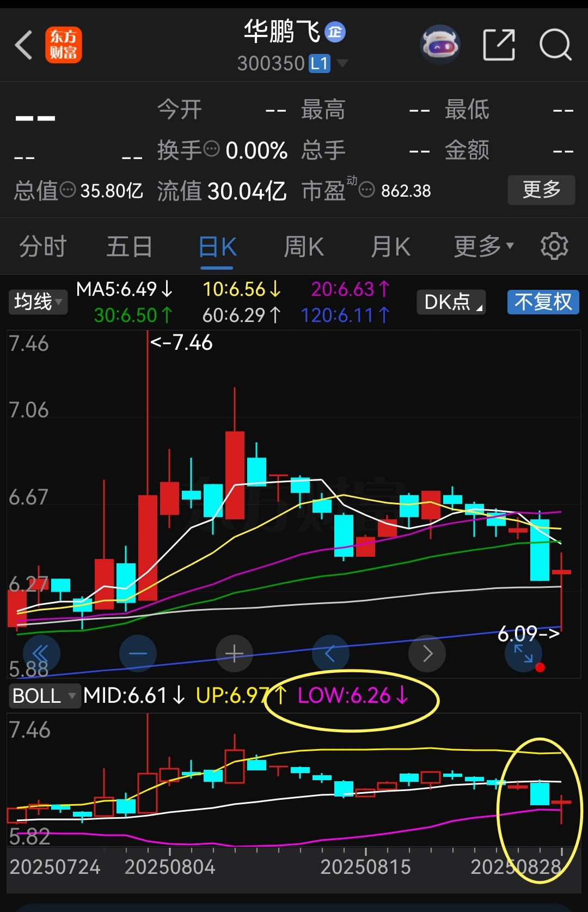
Task: Tap 换手 info circle icon
Action: coord(212,148)
